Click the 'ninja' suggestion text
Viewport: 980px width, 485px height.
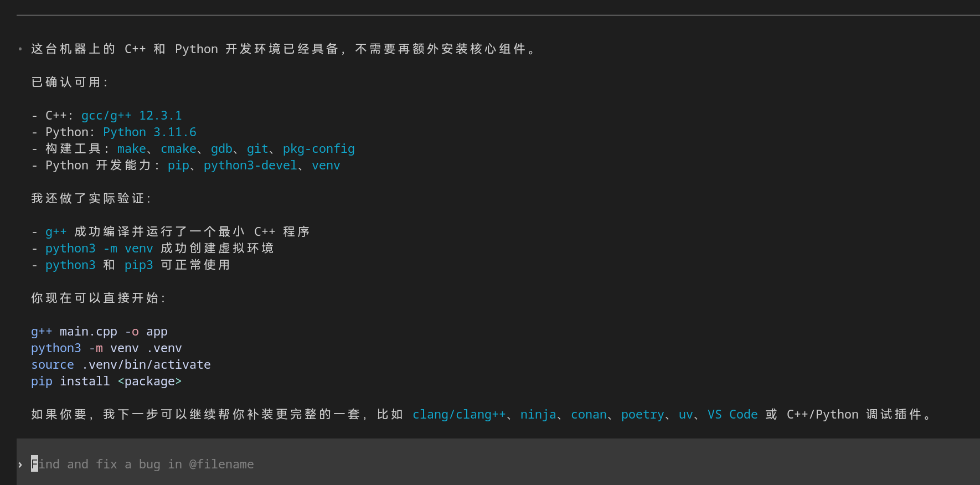pyautogui.click(x=538, y=414)
